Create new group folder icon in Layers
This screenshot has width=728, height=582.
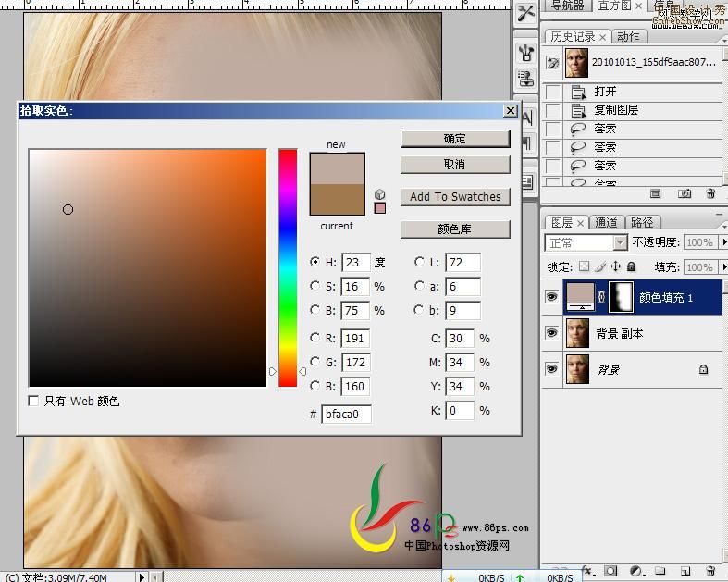[x=660, y=571]
